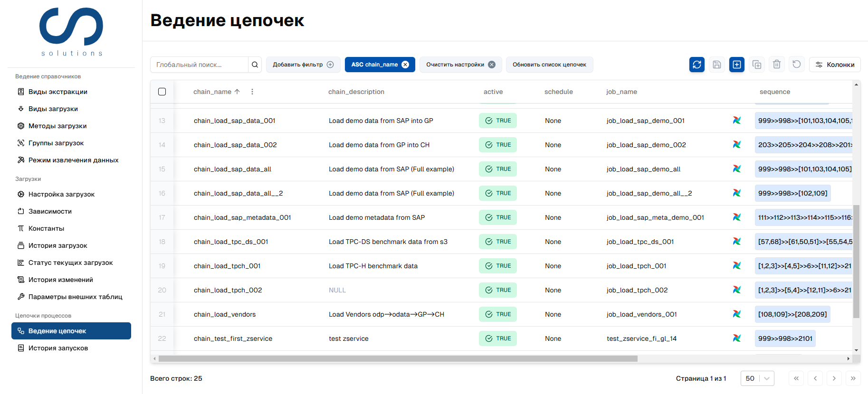Click the magnifier search icon
This screenshot has height=394, width=868.
255,65
